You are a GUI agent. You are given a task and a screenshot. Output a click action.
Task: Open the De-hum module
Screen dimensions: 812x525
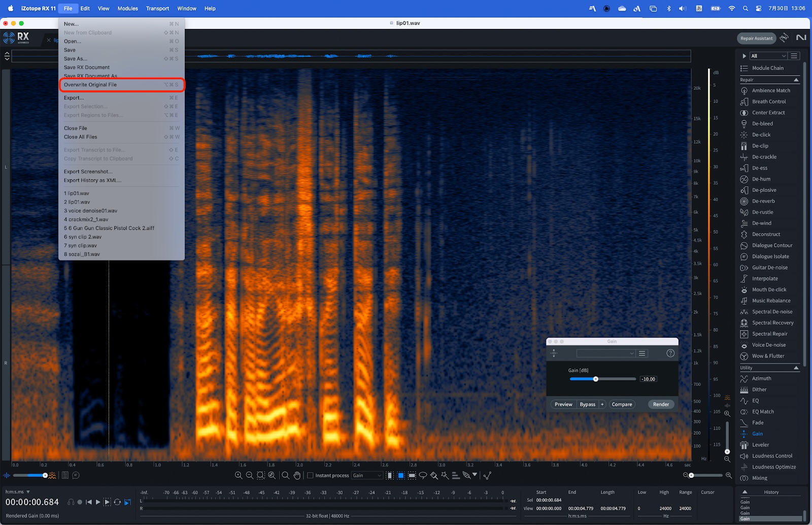pos(761,179)
